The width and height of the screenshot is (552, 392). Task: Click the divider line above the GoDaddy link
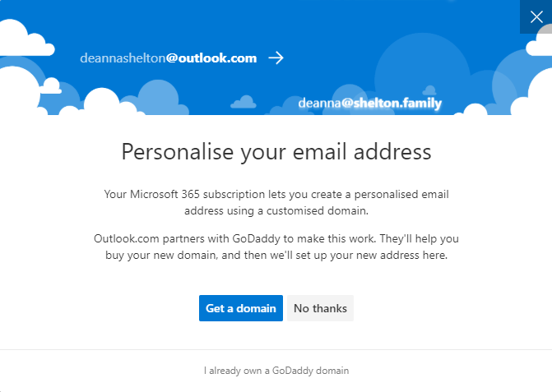pyautogui.click(x=276, y=349)
